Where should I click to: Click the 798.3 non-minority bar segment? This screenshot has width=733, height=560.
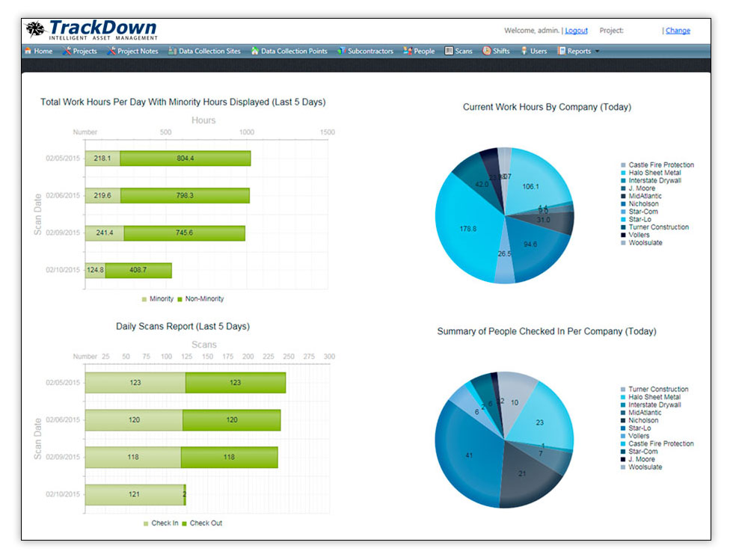coord(185,195)
